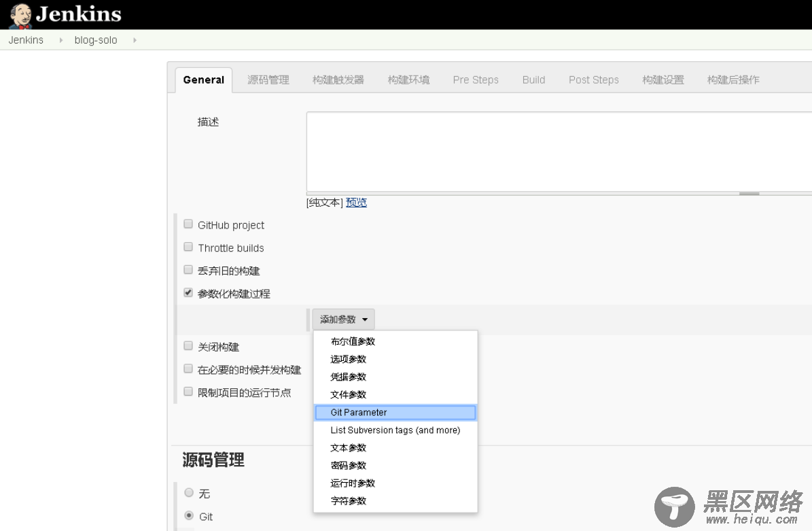Choose 字符参数 from the menu

pos(395,500)
